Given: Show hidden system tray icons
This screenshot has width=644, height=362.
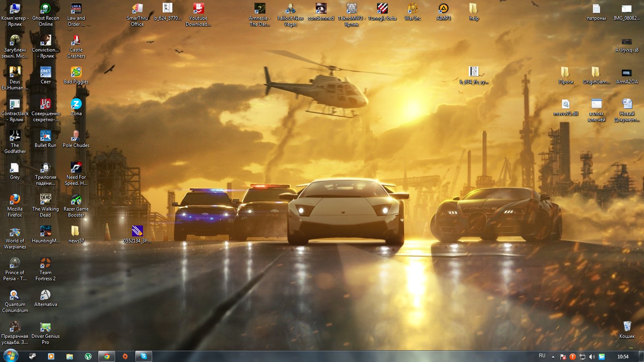Looking at the screenshot, I should pyautogui.click(x=553, y=356).
